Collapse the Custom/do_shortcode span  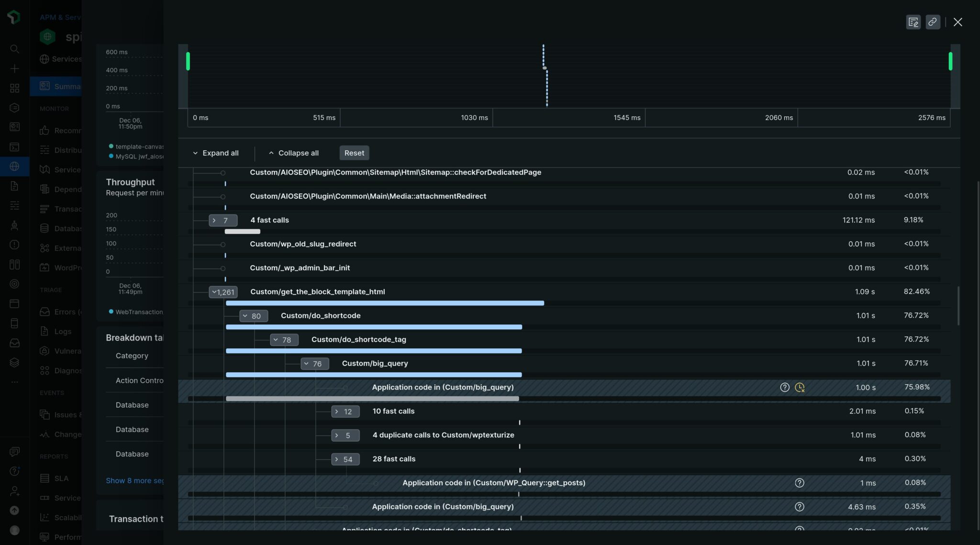[253, 316]
